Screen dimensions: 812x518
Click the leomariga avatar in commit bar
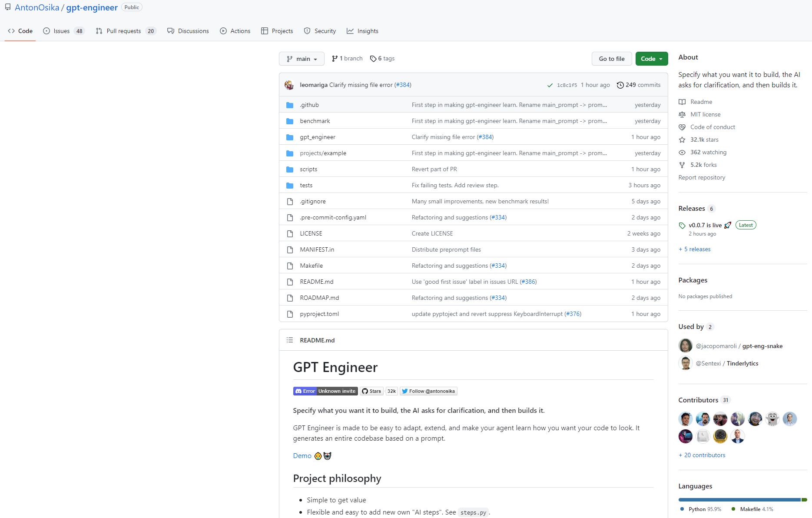tap(289, 85)
